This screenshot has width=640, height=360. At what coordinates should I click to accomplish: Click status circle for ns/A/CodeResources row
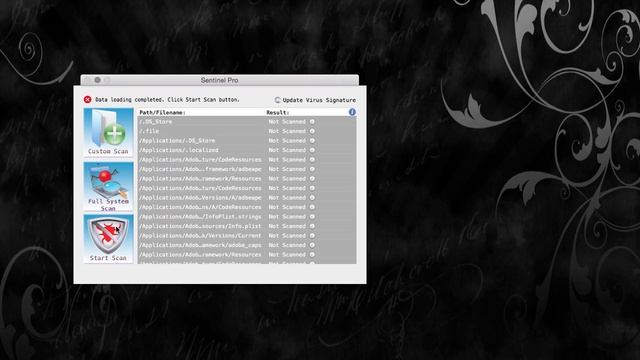(312, 207)
